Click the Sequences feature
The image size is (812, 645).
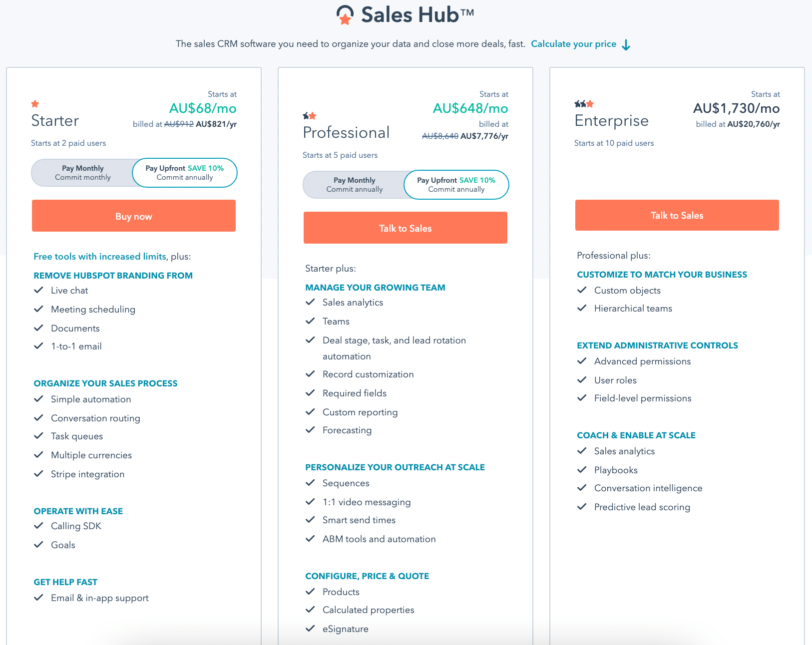(346, 483)
